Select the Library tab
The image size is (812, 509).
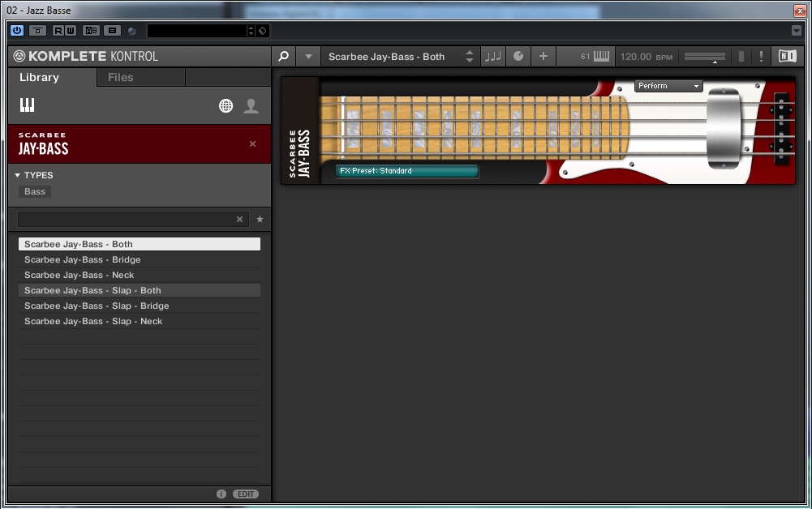click(x=39, y=78)
